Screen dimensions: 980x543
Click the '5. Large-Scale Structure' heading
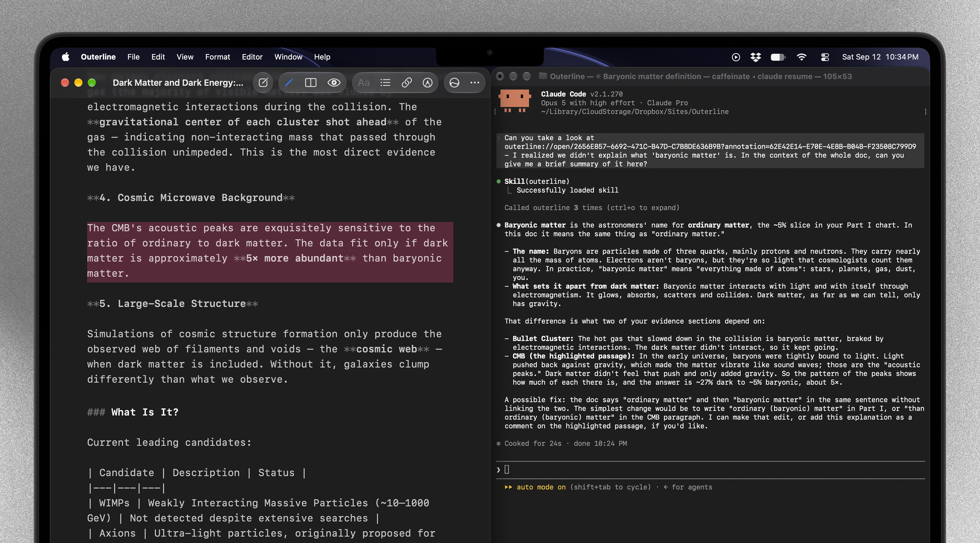173,304
